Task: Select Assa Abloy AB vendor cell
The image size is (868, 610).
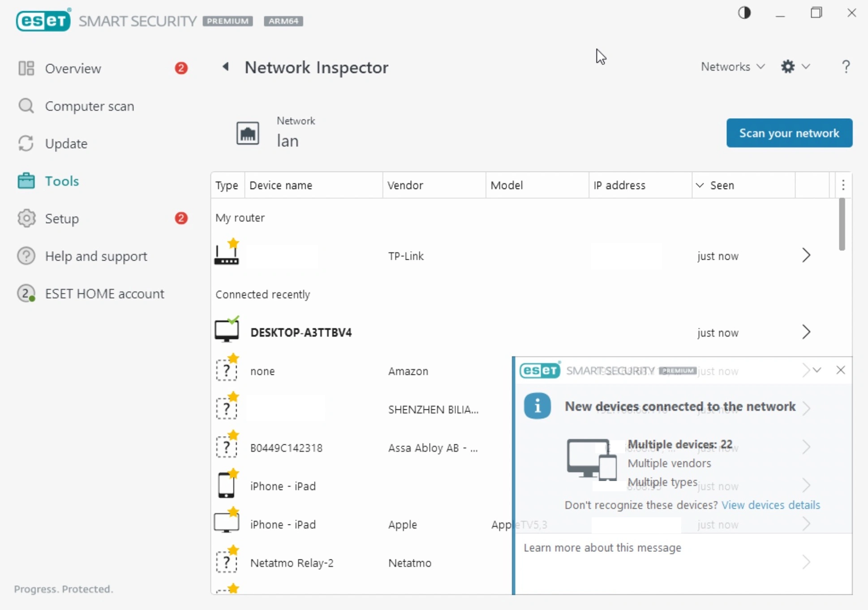Action: click(x=433, y=448)
